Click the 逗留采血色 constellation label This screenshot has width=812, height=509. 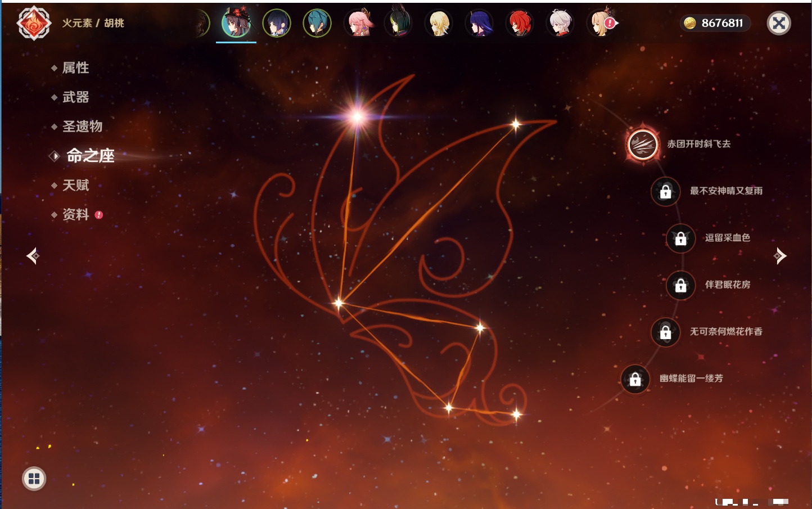click(x=728, y=238)
